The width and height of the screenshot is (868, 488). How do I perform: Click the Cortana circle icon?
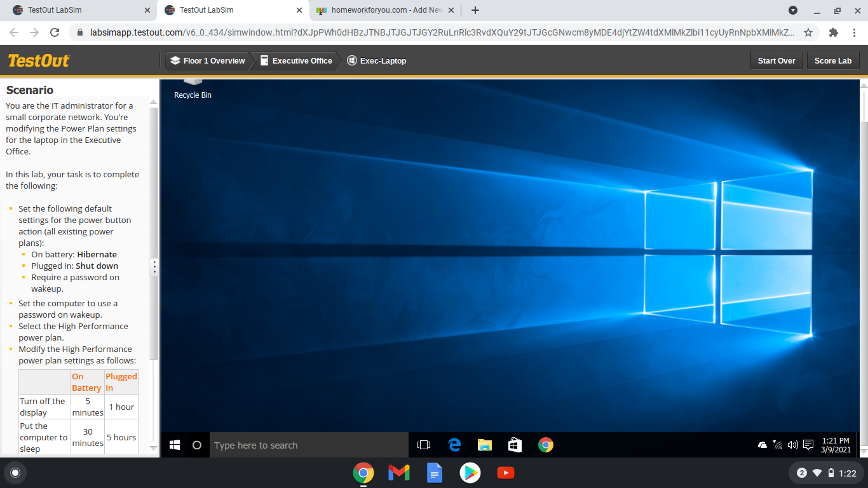197,445
